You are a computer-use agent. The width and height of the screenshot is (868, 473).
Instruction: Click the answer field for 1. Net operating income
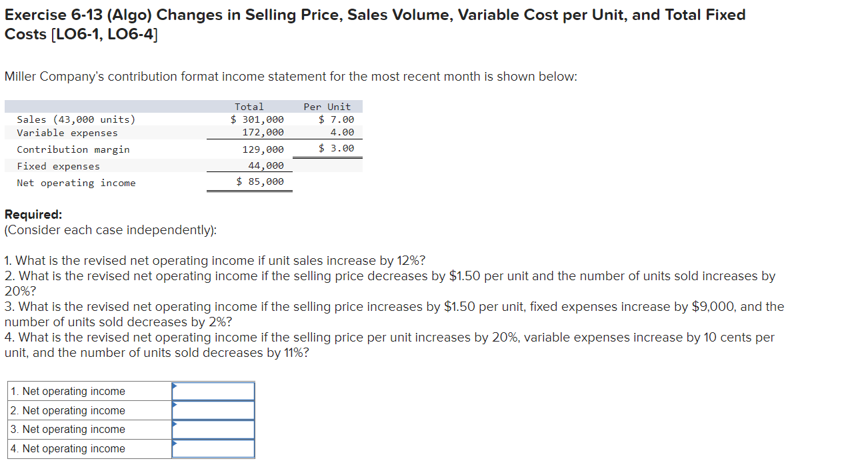(213, 391)
